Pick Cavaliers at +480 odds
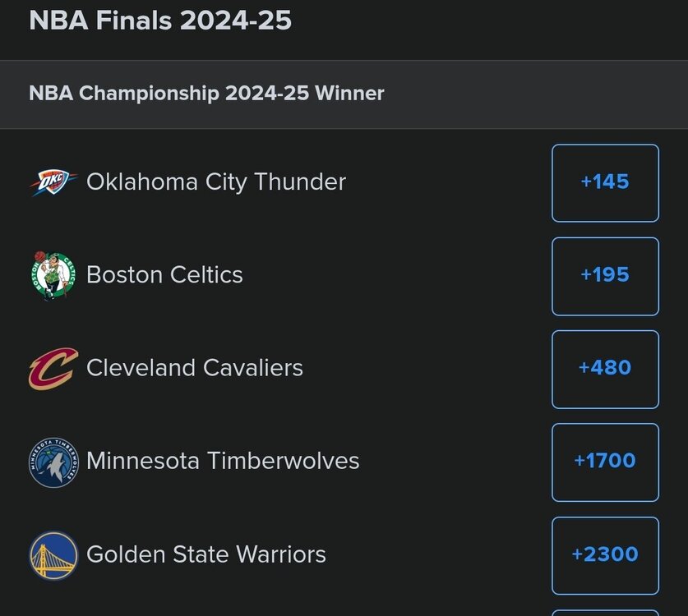688x616 pixels. [605, 369]
